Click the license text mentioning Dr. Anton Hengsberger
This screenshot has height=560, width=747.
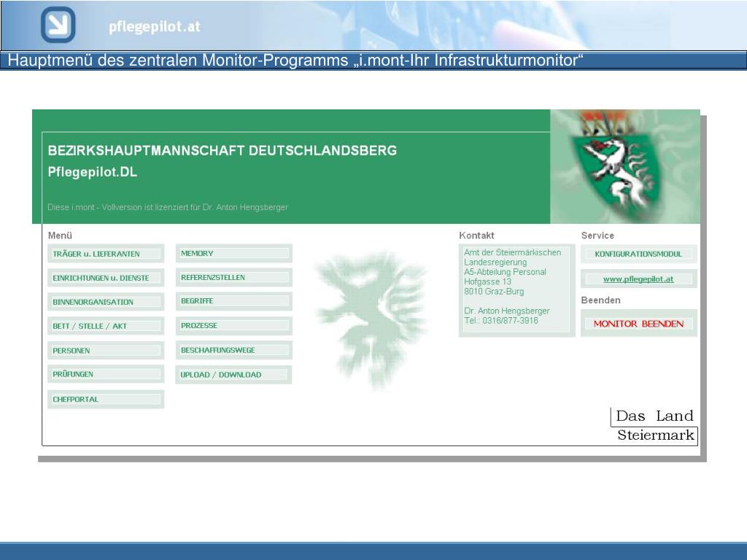(x=168, y=207)
